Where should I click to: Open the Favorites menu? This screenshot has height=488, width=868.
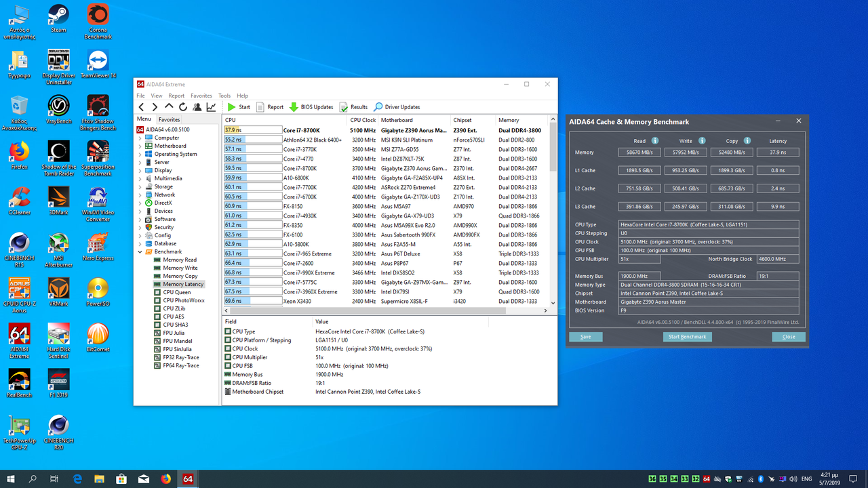[201, 96]
